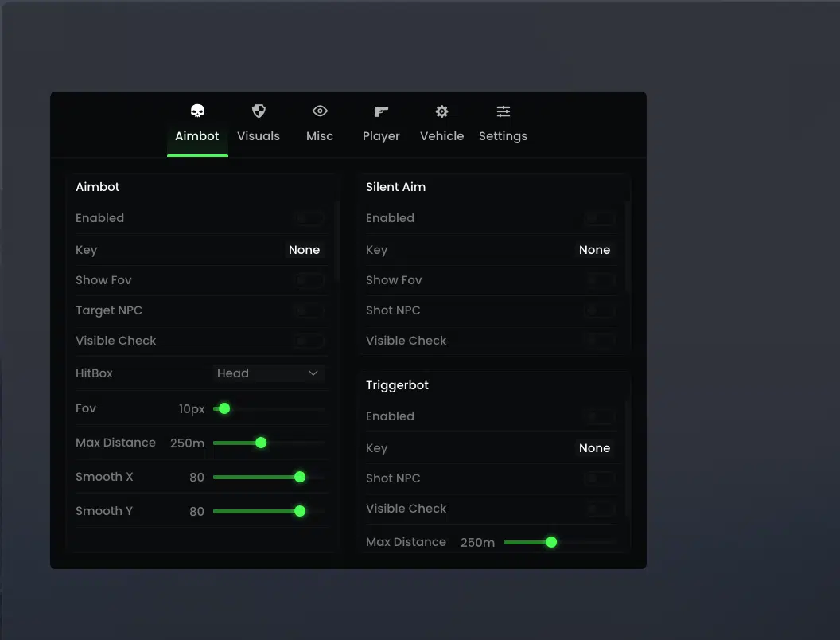Click the sliders icon above Settings

pos(503,111)
